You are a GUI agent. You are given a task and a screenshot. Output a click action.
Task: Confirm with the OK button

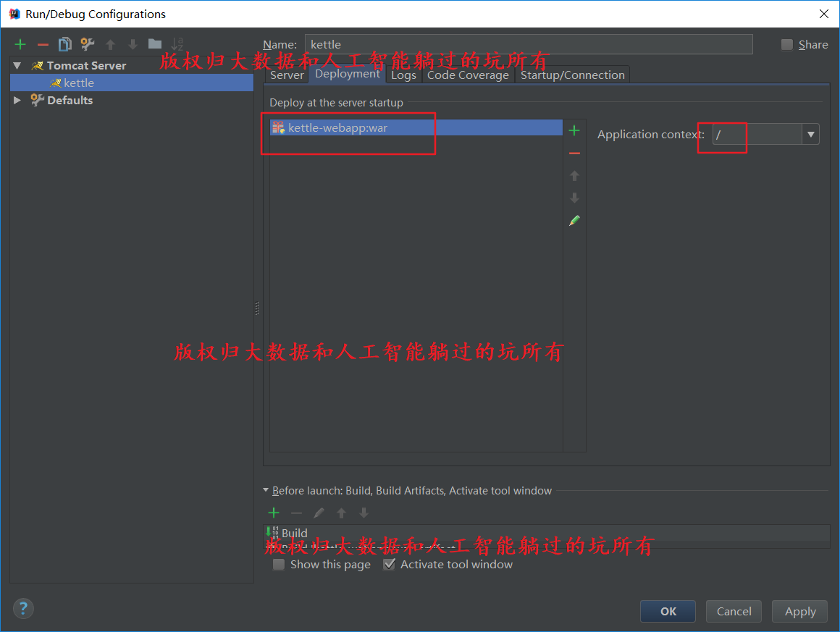(x=668, y=611)
